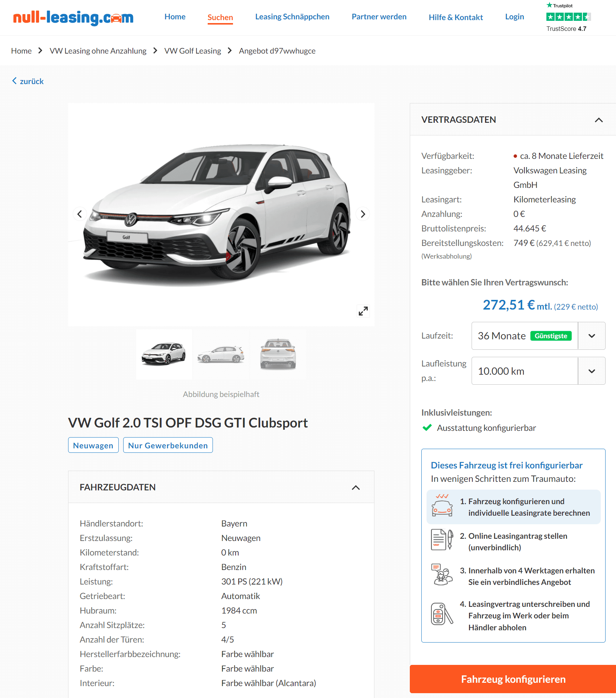Click the null-leasing.com logo
Viewport: 616px width, 698px height.
click(x=73, y=17)
